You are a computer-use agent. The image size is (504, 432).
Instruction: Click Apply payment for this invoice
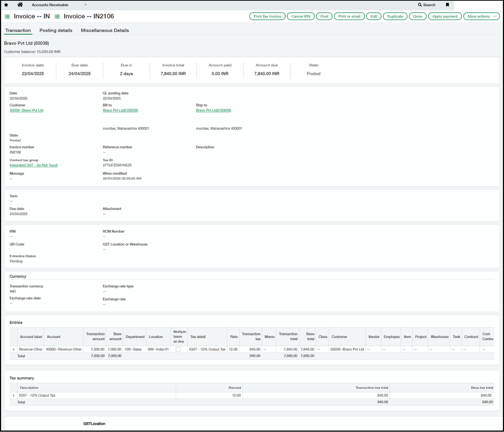444,16
